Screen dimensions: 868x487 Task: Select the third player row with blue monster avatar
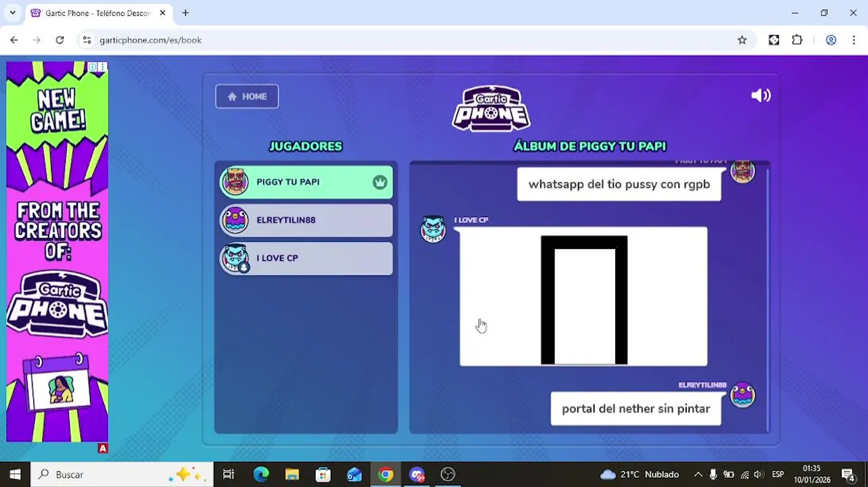(x=306, y=258)
